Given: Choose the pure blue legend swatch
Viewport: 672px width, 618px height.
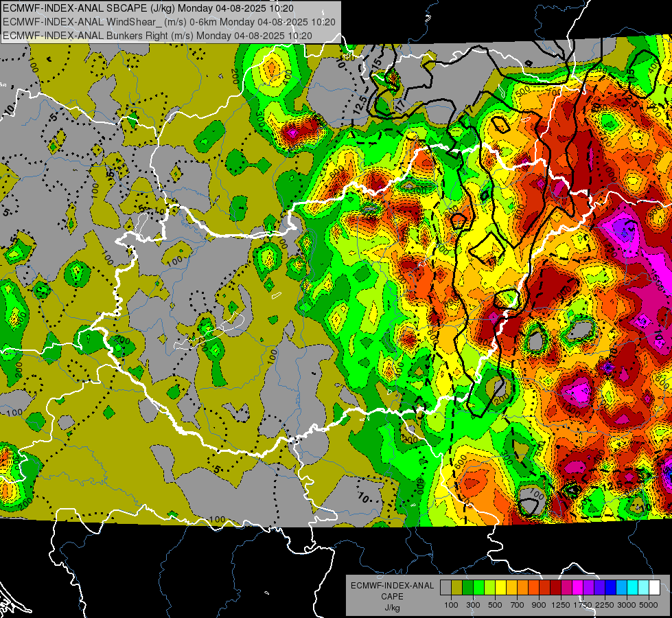Looking at the screenshot, I should point(611,587).
